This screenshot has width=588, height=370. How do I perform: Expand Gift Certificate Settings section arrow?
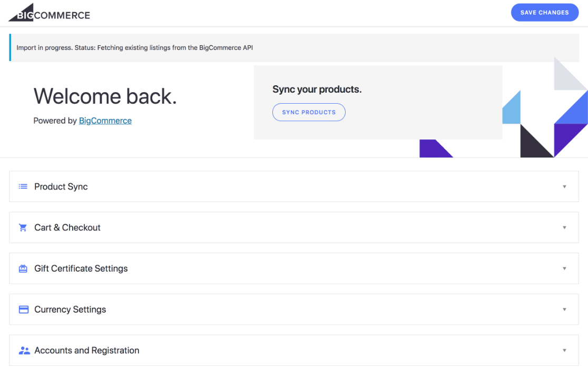coord(564,268)
